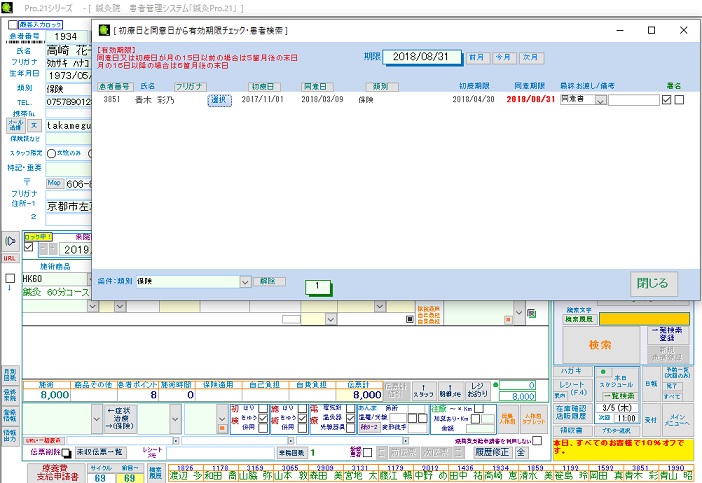Click the 期限 date field 2018/08/31
Screen dimensions: 702x483
pos(422,57)
